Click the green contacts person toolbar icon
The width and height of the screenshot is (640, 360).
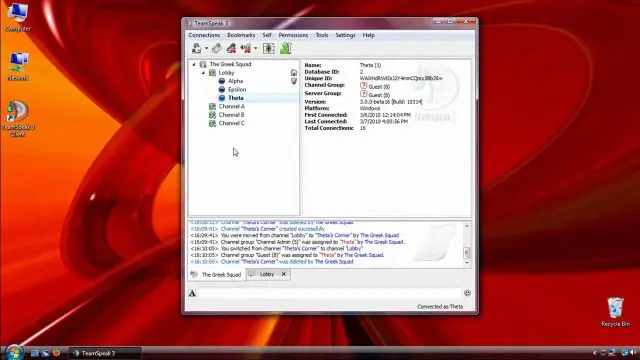286,49
